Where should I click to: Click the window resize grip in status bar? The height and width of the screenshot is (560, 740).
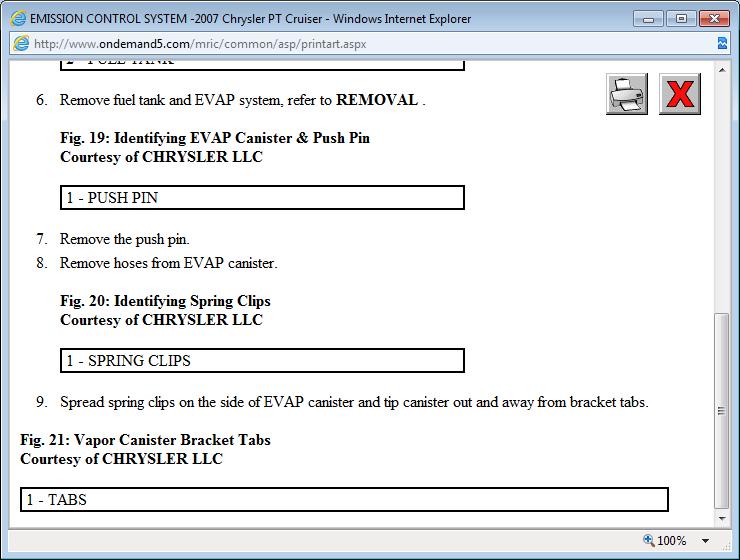point(727,546)
